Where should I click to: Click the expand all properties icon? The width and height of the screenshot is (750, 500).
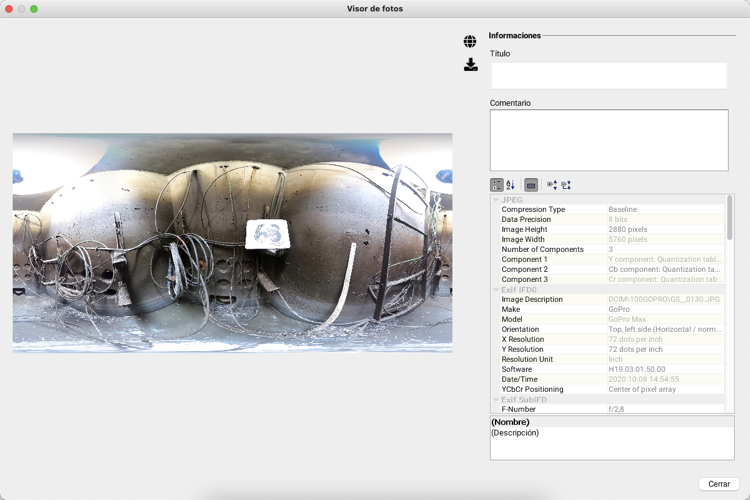tap(552, 185)
